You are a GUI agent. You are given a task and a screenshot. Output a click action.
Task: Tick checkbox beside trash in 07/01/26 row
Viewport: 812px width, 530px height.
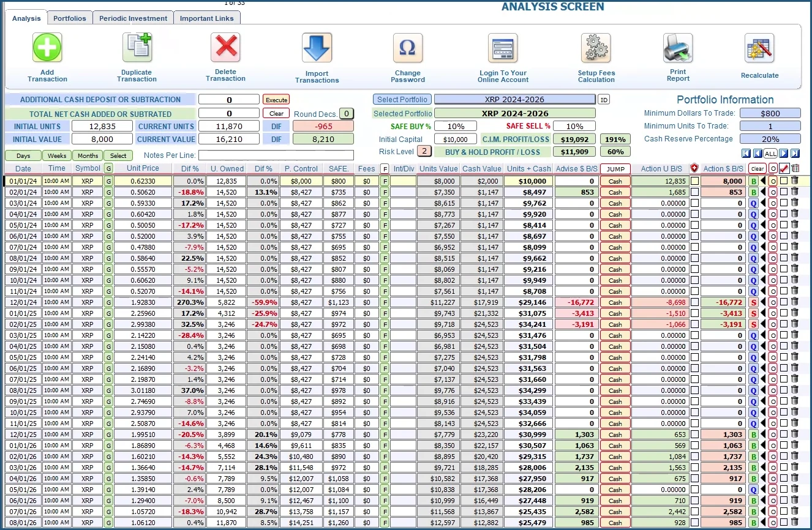(x=784, y=511)
